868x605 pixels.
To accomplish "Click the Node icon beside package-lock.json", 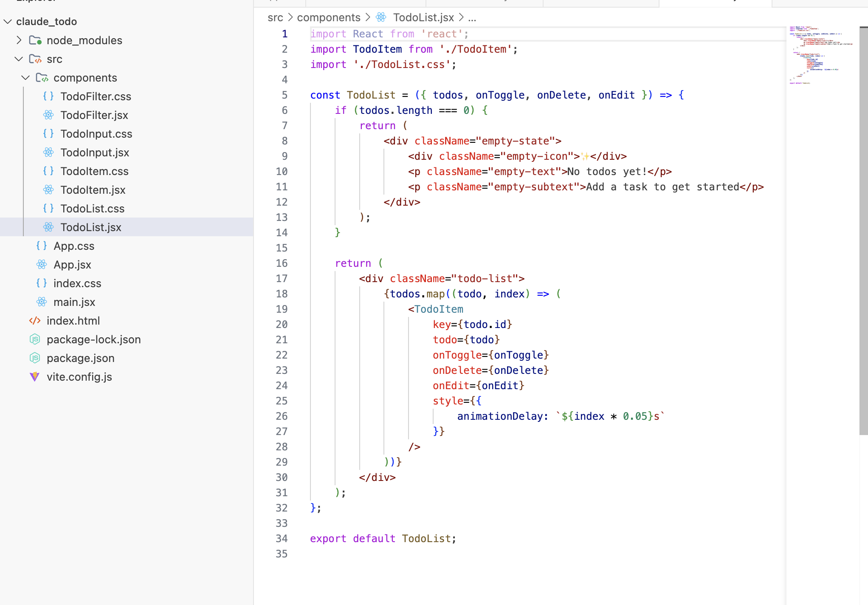I will click(x=35, y=339).
